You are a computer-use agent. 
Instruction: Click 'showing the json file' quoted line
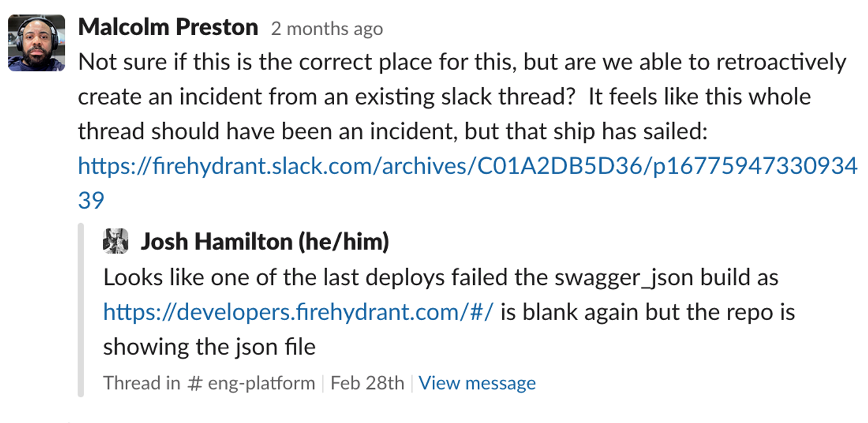(210, 347)
